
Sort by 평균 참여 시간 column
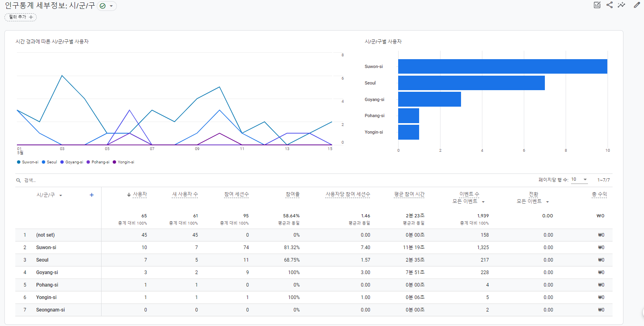click(409, 194)
